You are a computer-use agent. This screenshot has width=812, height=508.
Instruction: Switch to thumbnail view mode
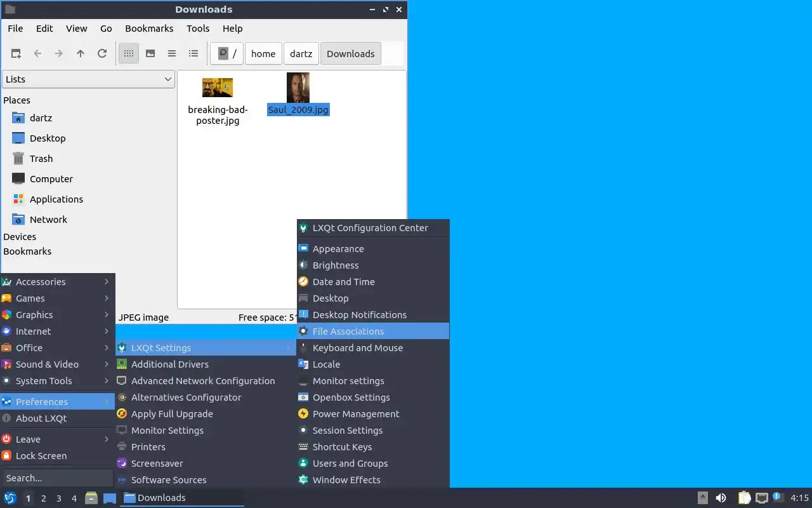pyautogui.click(x=150, y=54)
